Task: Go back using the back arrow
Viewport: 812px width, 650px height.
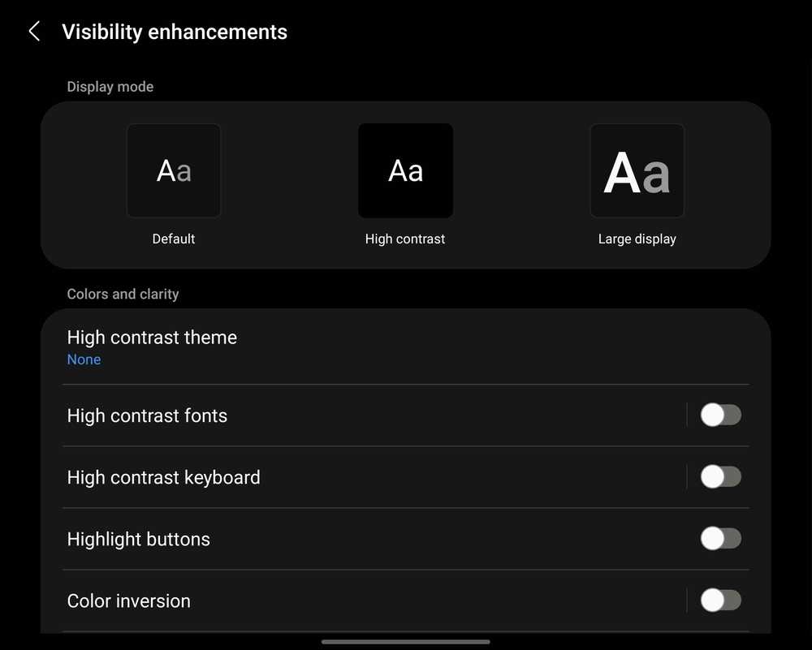Action: 34,32
